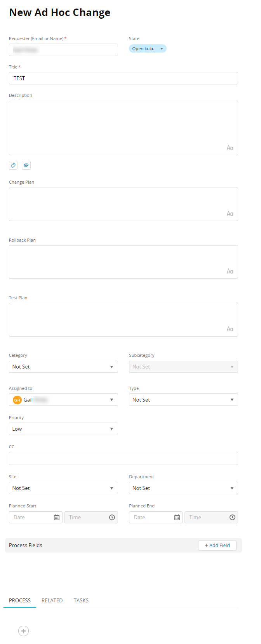Open the State dropdown showing Open kuku

point(148,49)
